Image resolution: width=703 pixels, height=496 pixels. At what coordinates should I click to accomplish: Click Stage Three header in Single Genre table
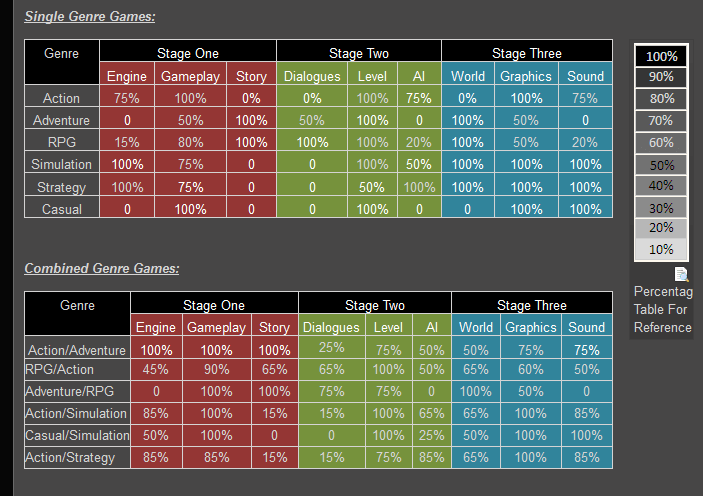(526, 53)
